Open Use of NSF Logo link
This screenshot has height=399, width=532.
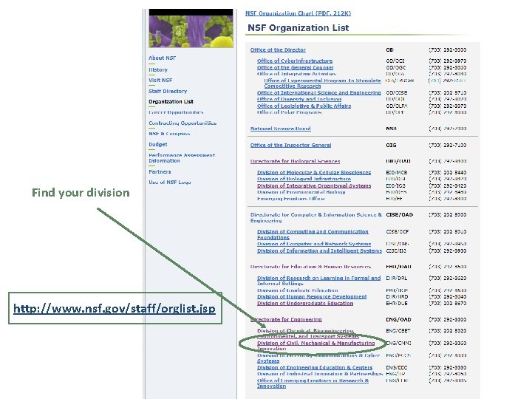coord(170,183)
